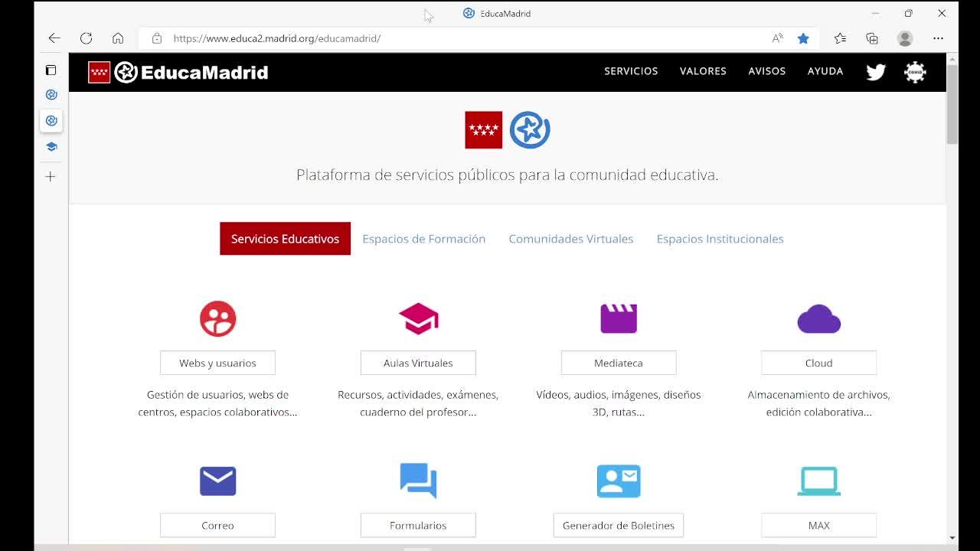
Task: Click the blue EducaMadrid star emblem
Action: [530, 130]
